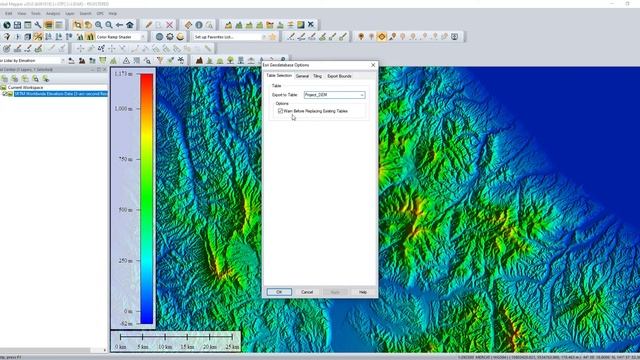Open the Analysis menu
The image size is (640, 360).
tap(53, 13)
